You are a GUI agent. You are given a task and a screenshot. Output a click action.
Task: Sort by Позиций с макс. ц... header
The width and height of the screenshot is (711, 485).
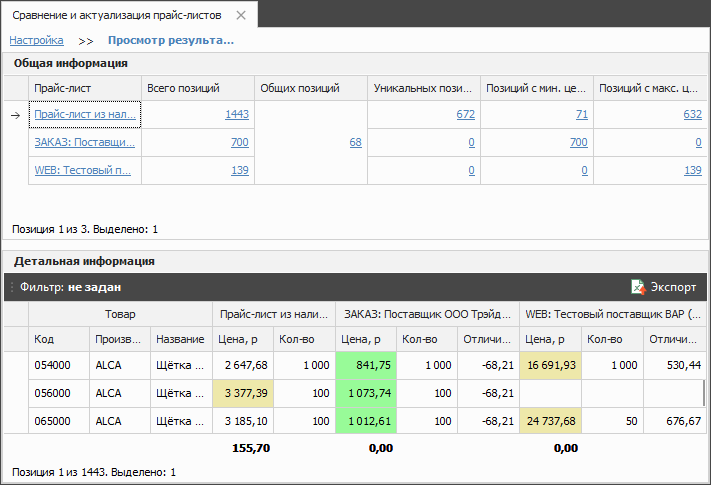pos(650,88)
